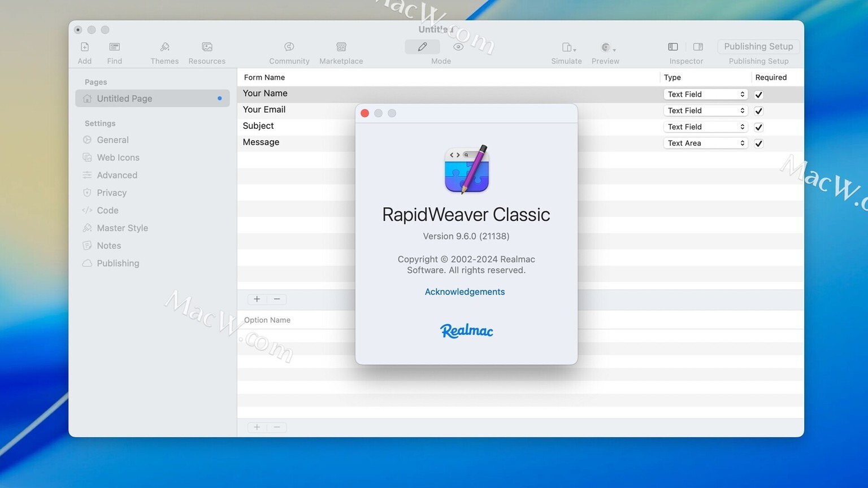Close the About RapidWeaver Classic window

[x=365, y=114]
